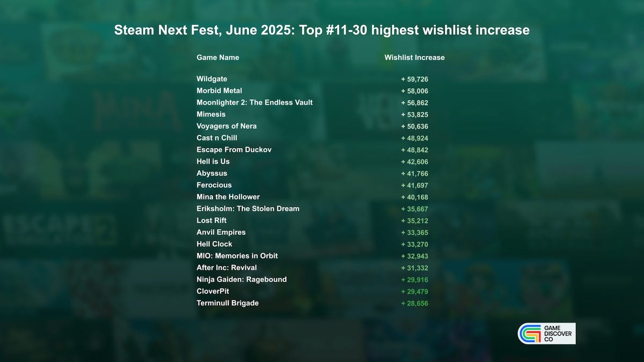Click the value '+ 40,168'

point(414,197)
